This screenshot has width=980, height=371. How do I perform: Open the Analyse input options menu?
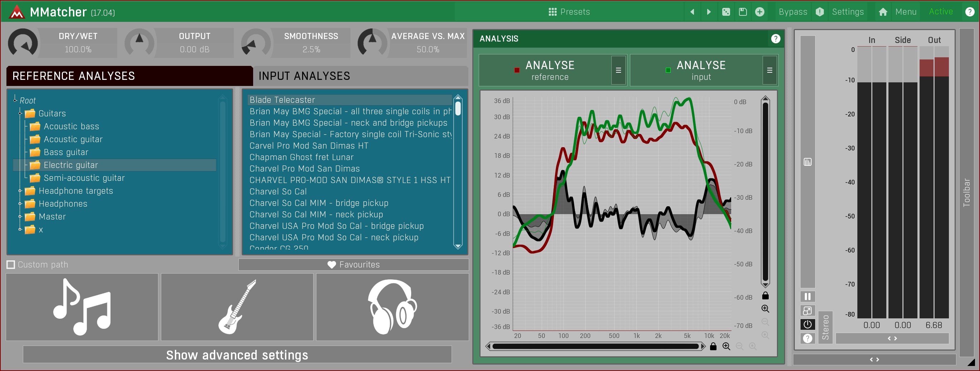click(x=769, y=70)
